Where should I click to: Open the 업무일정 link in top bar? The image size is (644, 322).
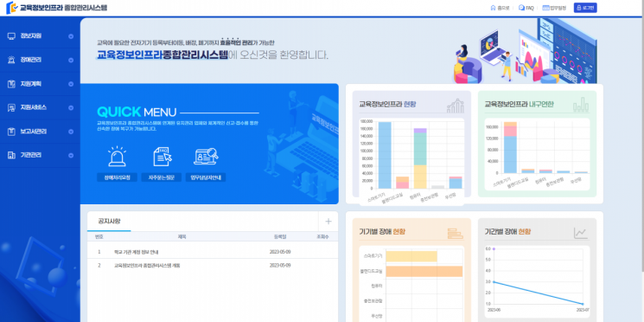(x=554, y=8)
